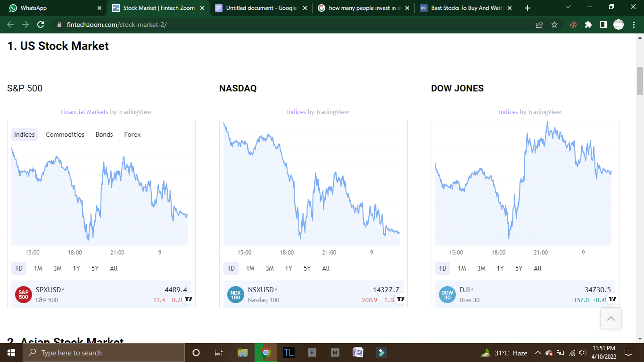
Task: Select 3M range on Dow Jones chart
Action: [481, 268]
